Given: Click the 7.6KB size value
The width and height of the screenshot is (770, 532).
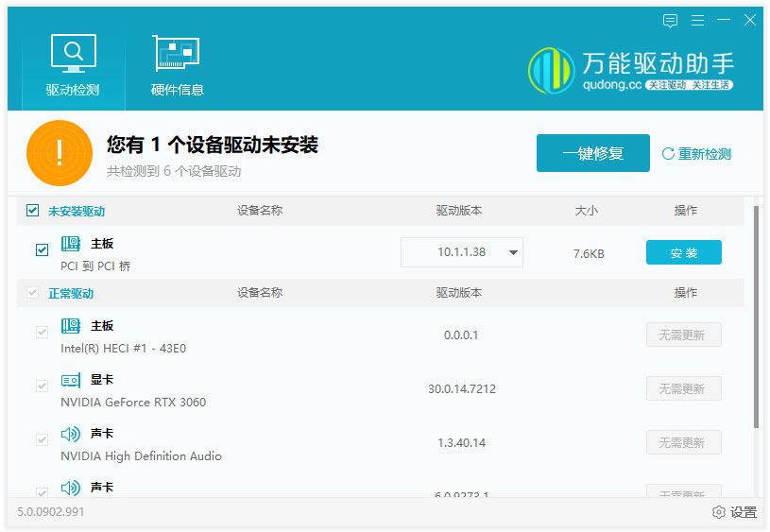Looking at the screenshot, I should click(x=589, y=254).
